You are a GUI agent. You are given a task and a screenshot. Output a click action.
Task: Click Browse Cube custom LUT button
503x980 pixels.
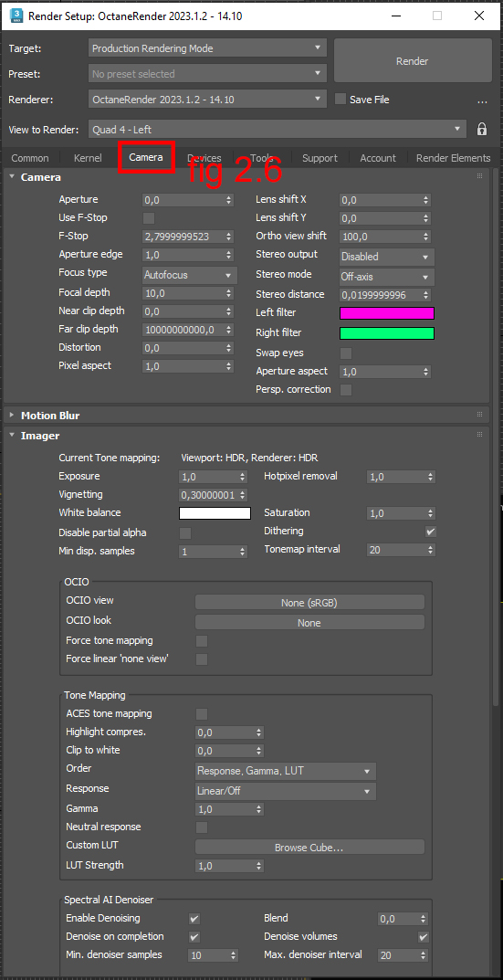click(309, 848)
